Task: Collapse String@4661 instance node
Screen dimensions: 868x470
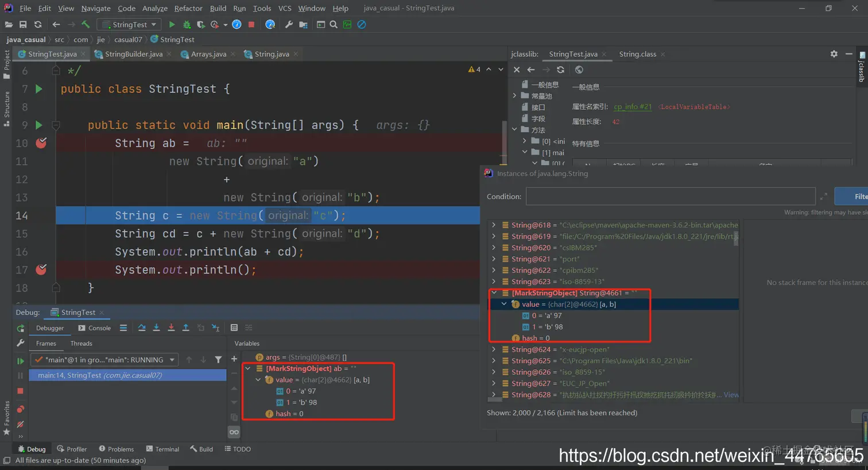Action: pos(494,293)
